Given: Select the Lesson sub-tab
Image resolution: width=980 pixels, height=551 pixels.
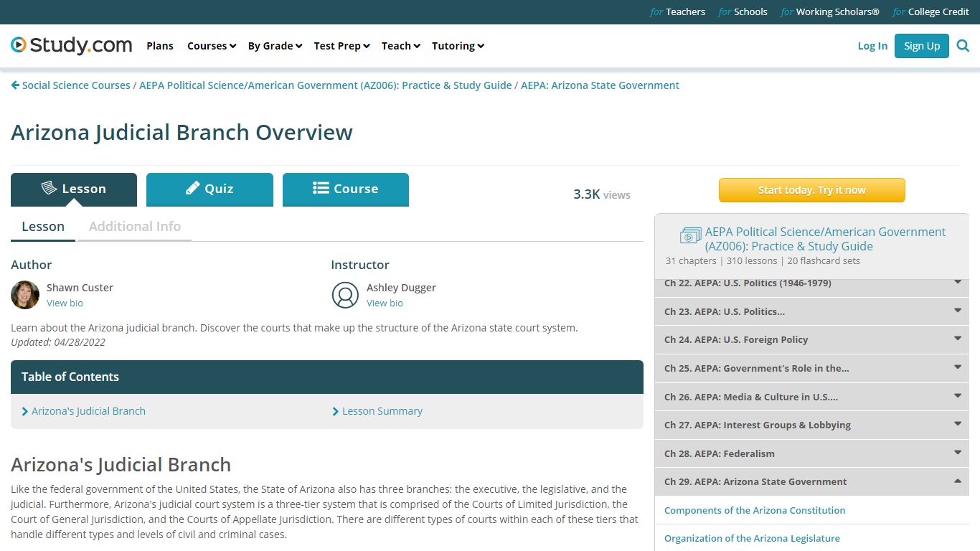Looking at the screenshot, I should (43, 227).
